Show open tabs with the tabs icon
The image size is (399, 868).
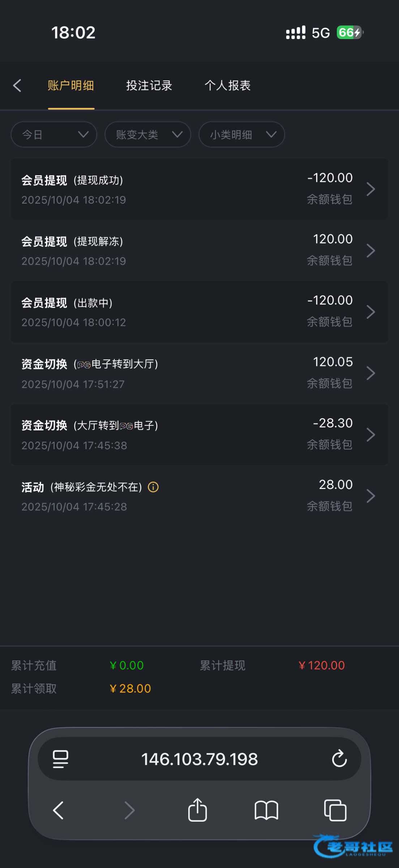[335, 810]
